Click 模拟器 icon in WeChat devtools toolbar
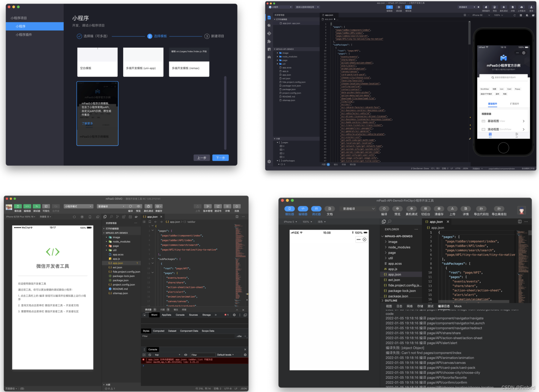539x392 pixels. pos(18,206)
